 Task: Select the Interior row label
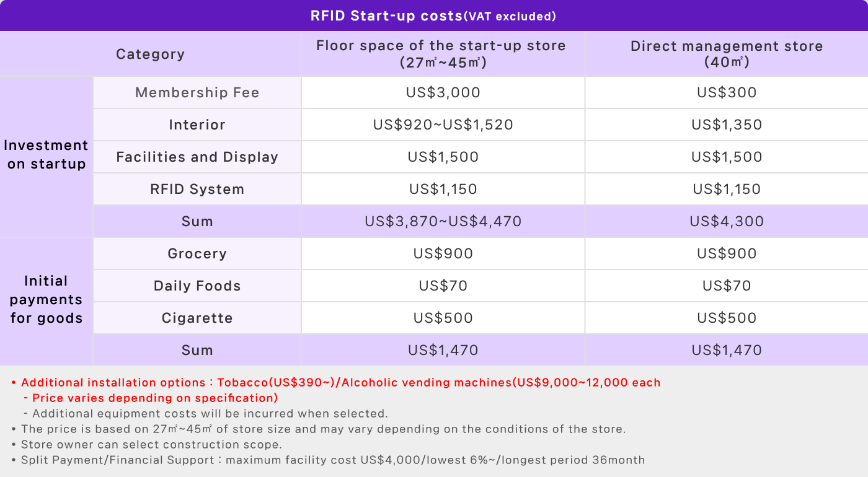197,125
